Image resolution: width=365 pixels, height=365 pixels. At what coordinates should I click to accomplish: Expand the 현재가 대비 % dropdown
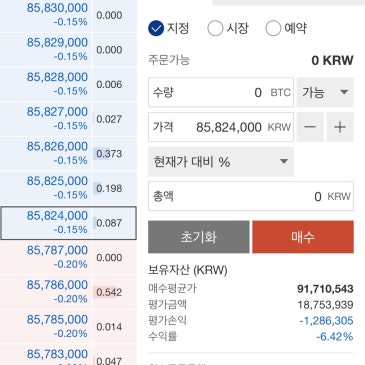221,162
